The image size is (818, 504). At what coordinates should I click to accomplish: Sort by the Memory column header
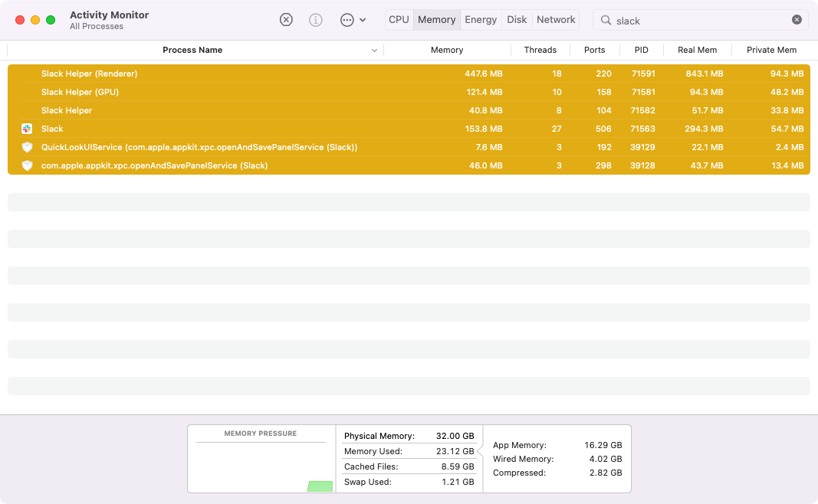point(447,50)
